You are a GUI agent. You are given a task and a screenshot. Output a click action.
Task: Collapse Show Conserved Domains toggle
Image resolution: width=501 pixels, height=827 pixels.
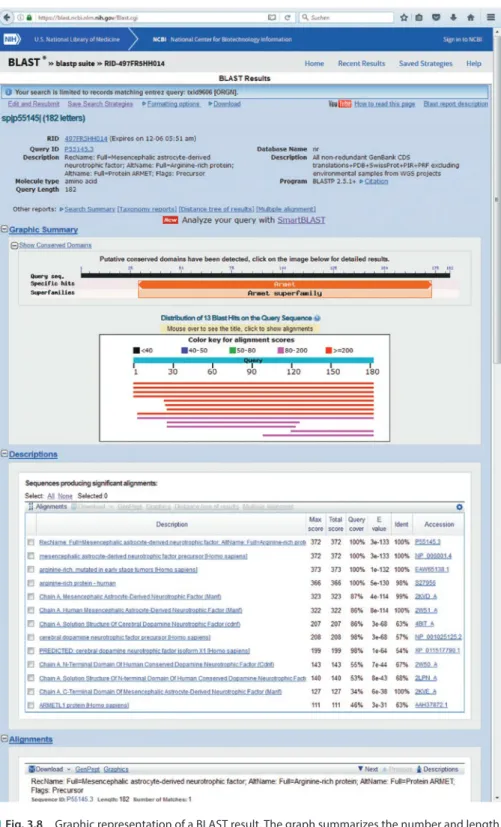[15, 245]
